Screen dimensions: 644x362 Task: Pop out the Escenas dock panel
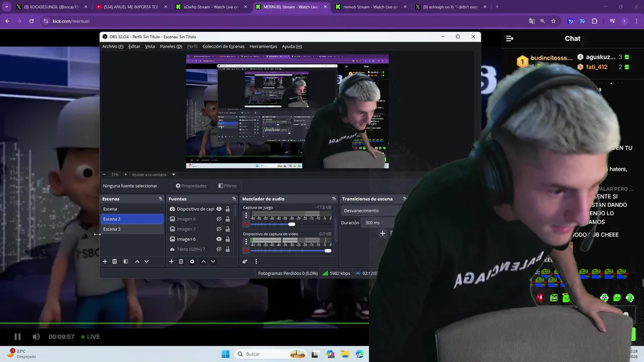click(160, 199)
